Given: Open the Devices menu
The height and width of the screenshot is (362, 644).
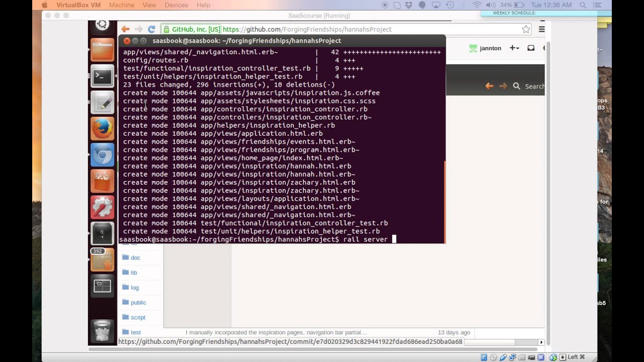Looking at the screenshot, I should 176,5.
